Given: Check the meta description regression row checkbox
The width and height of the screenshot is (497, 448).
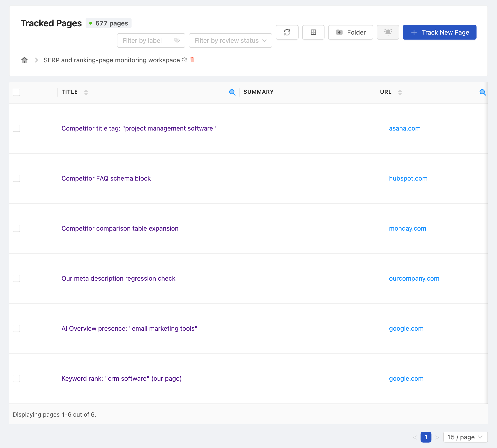Looking at the screenshot, I should pos(17,278).
